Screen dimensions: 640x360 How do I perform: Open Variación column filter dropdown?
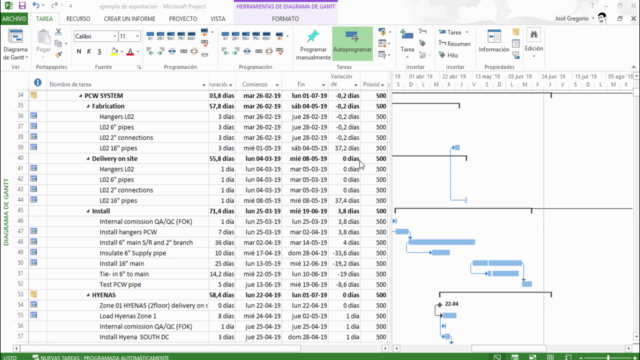click(356, 85)
